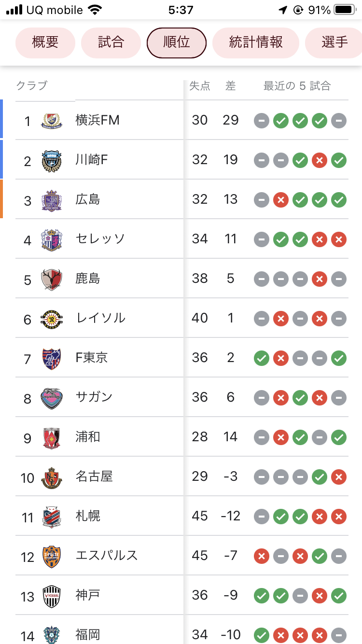
Task: Tap the 名古屋 club crest icon
Action: point(51,477)
